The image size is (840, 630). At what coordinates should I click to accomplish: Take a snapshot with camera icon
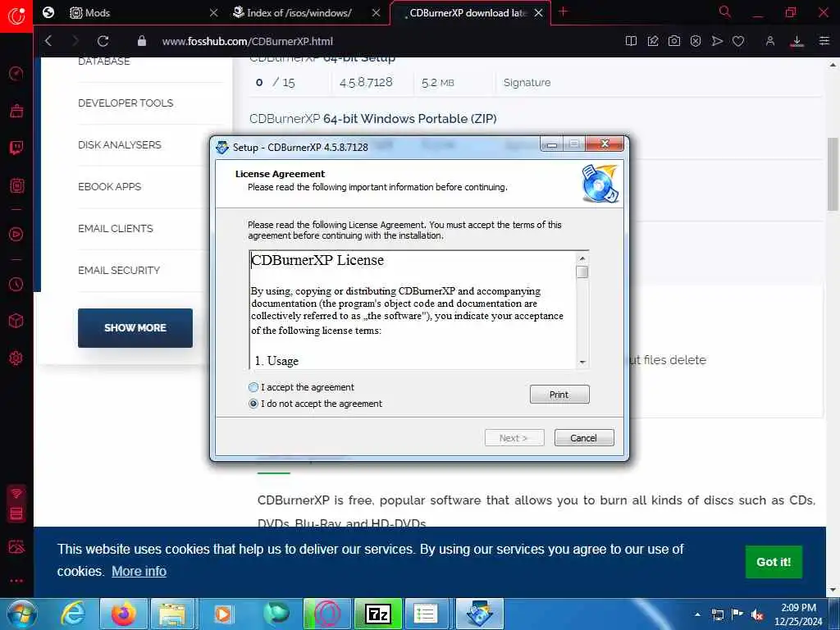click(674, 41)
